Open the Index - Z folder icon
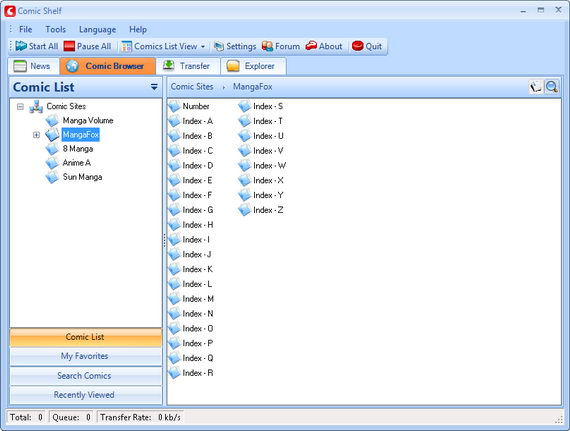The image size is (570, 431). point(245,210)
